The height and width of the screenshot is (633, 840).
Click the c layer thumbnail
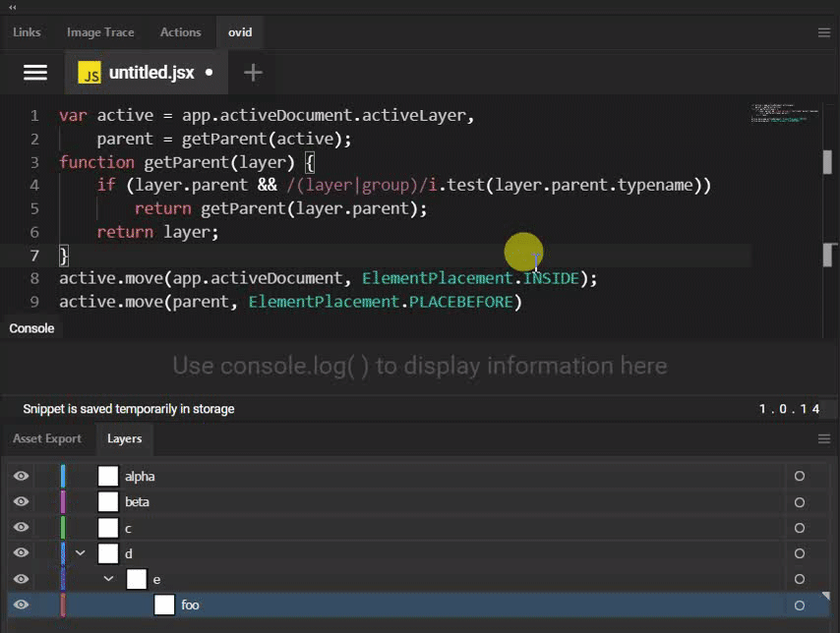coord(108,528)
